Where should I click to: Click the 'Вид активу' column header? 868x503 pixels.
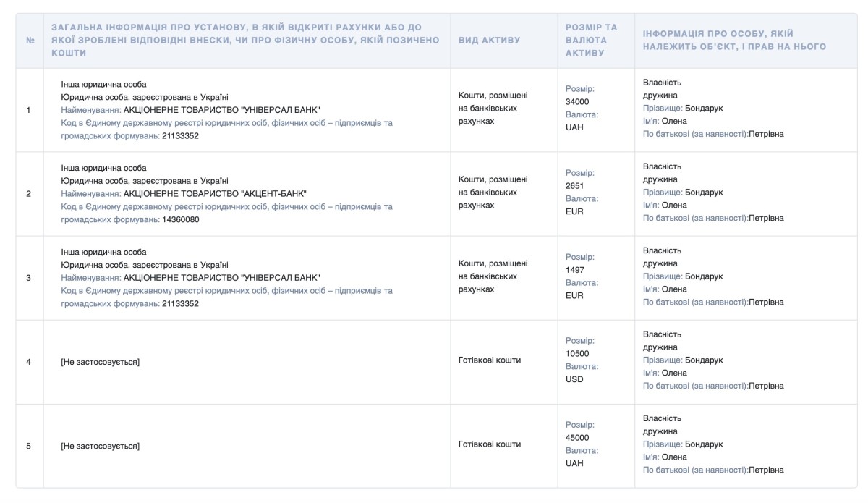[x=489, y=40]
